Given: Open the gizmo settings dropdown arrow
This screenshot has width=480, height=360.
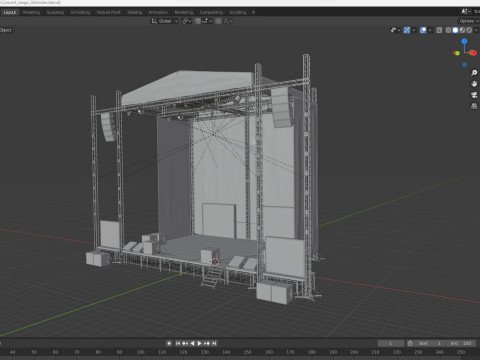Looking at the screenshot, I should point(414,30).
